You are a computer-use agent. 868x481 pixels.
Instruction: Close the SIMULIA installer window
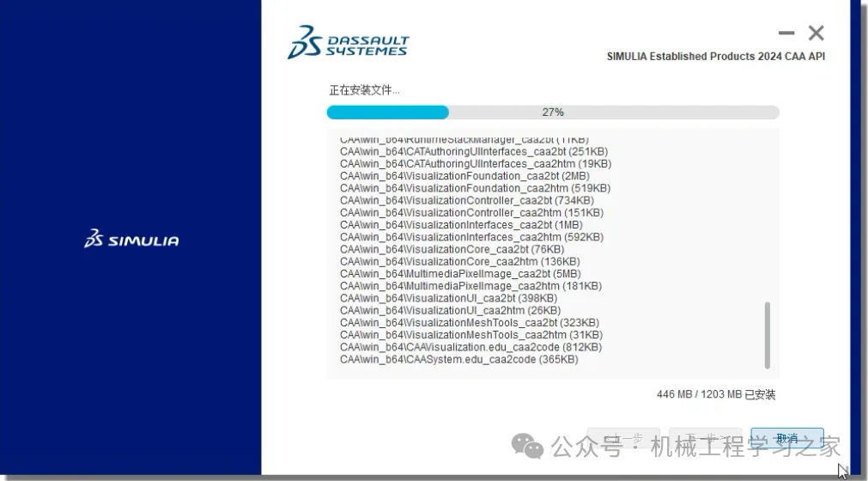pos(816,33)
